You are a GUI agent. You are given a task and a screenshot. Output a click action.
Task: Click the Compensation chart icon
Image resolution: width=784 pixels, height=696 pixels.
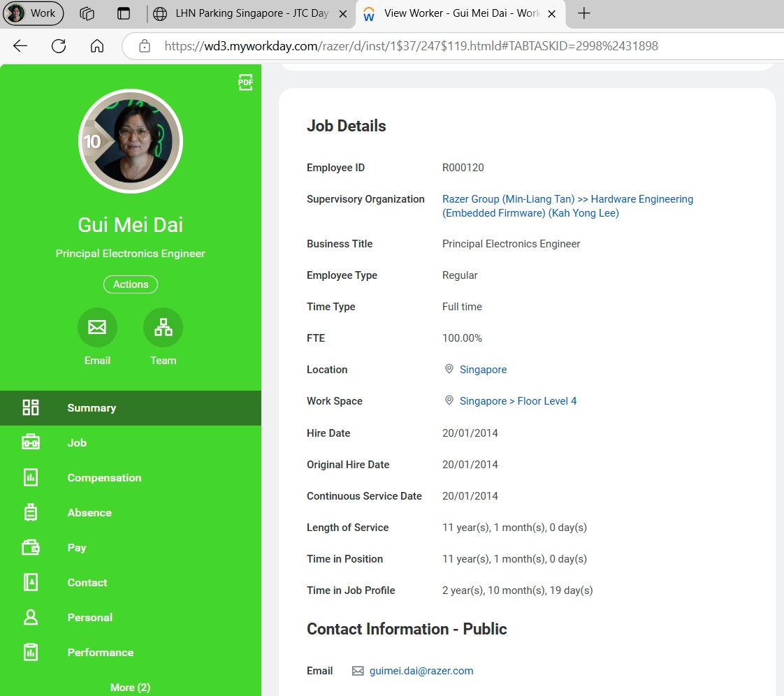[x=31, y=477]
